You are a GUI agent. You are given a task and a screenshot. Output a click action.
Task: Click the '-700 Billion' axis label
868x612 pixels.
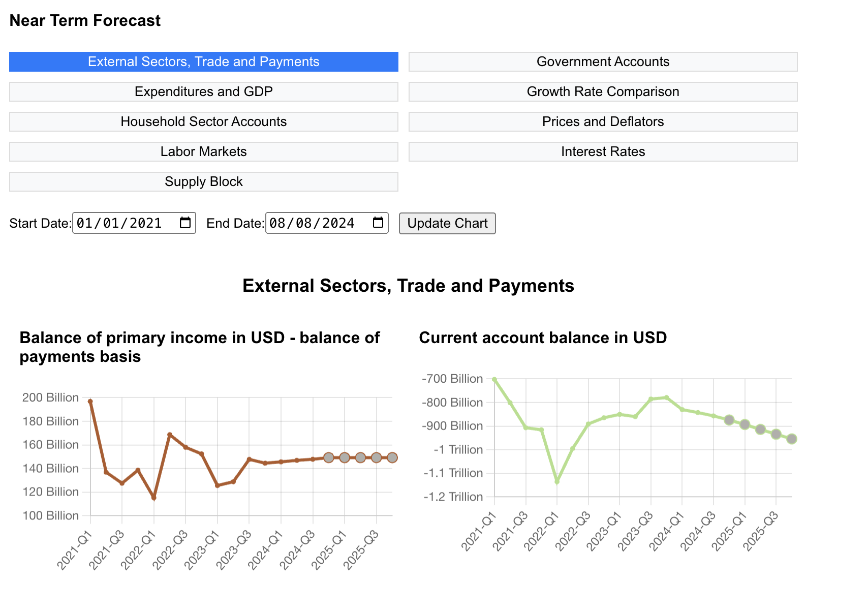[452, 379]
